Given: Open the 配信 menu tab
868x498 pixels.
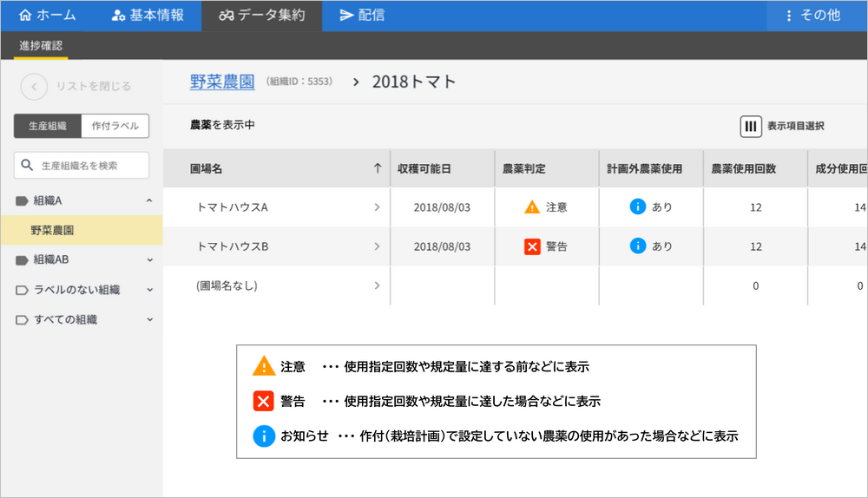Looking at the screenshot, I should (362, 16).
